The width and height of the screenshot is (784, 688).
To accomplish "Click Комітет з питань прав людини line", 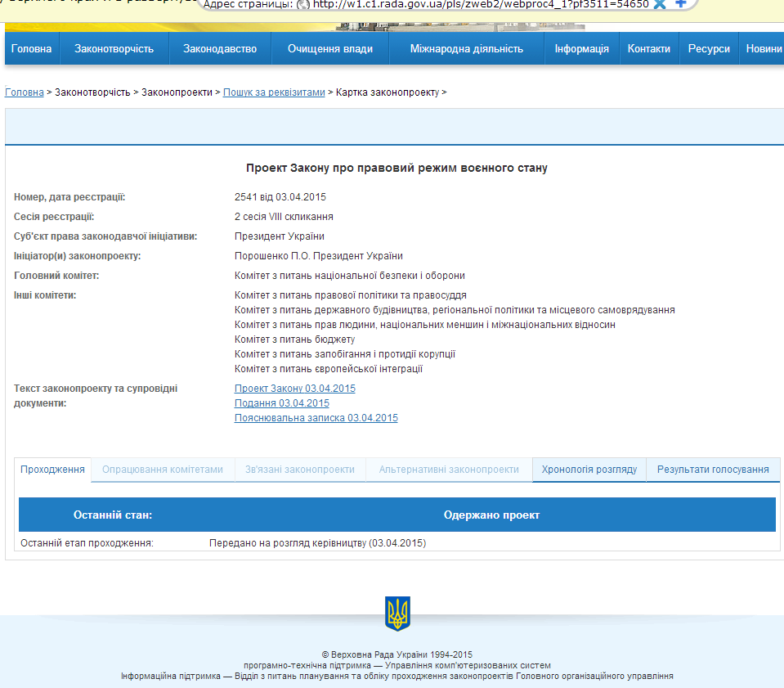I will point(425,324).
